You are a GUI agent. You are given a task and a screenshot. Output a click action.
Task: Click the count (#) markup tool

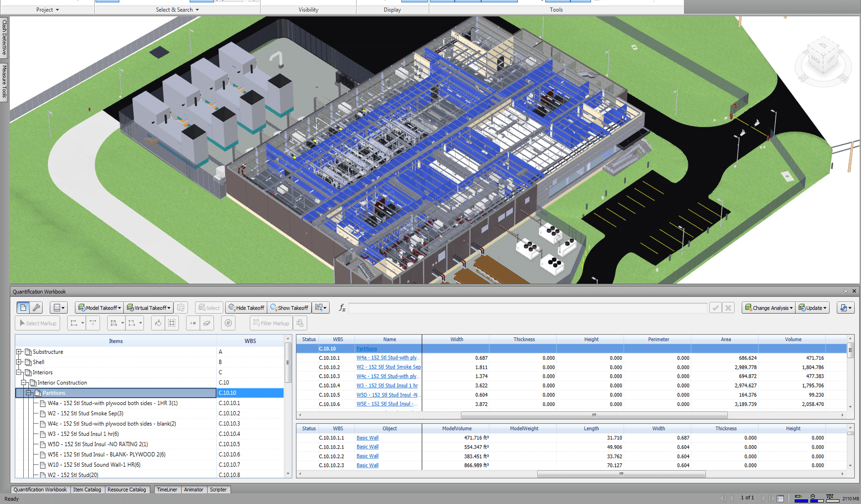pyautogui.click(x=228, y=323)
